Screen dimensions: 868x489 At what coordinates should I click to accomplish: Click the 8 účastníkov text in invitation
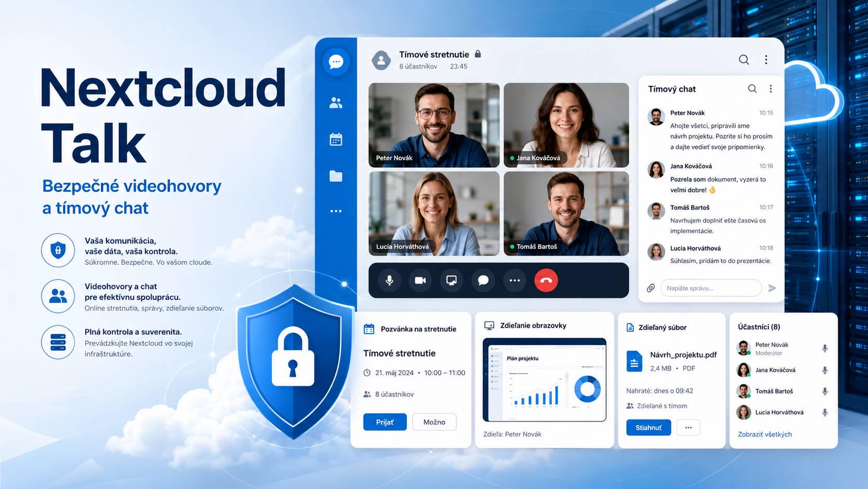coord(395,394)
